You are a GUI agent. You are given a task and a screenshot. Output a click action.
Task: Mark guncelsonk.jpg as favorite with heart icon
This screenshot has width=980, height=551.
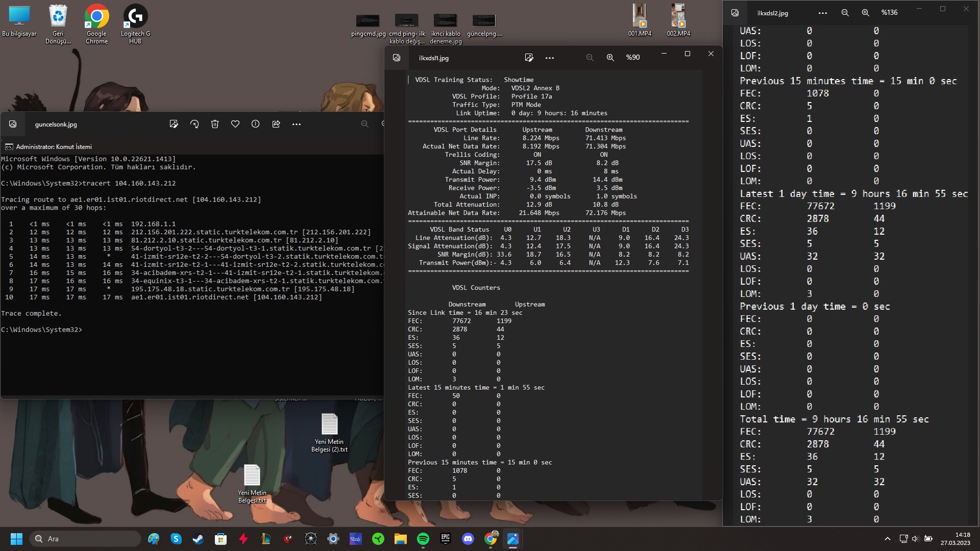point(235,124)
